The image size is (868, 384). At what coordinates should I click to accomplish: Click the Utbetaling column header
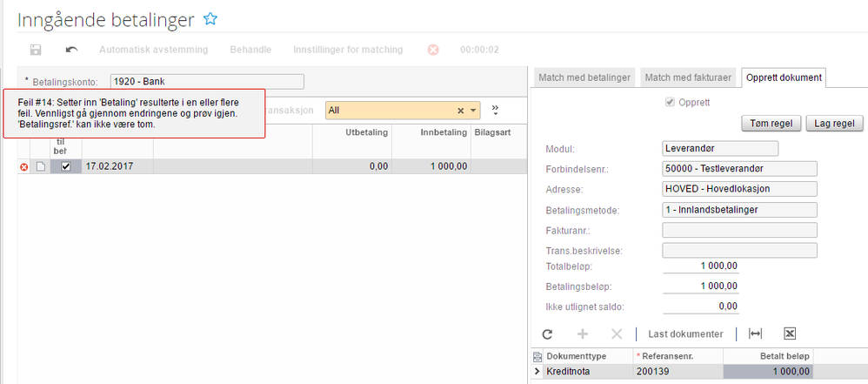(352, 141)
